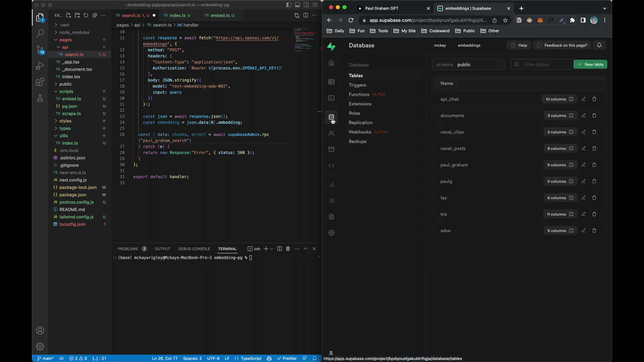The width and height of the screenshot is (644, 362).
Task: Open the schema public dropdown
Action: (468, 64)
